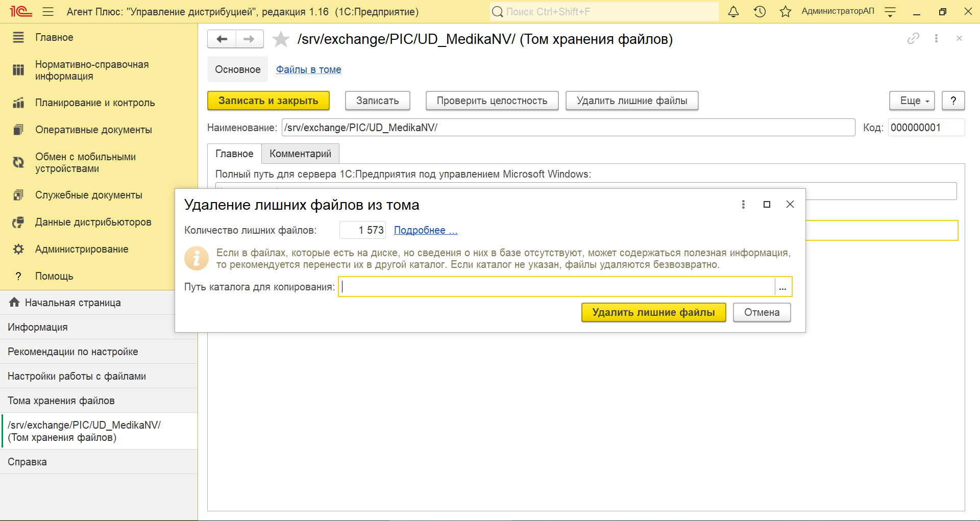Click Удалить лишние файлы toolbar button
980x521 pixels.
pyautogui.click(x=632, y=101)
